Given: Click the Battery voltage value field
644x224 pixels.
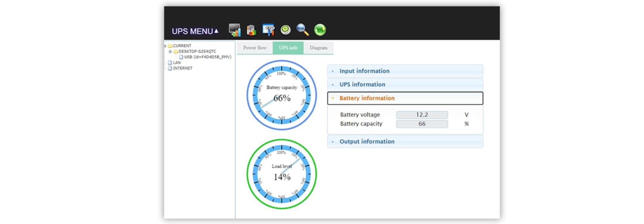Looking at the screenshot, I should click(x=422, y=115).
